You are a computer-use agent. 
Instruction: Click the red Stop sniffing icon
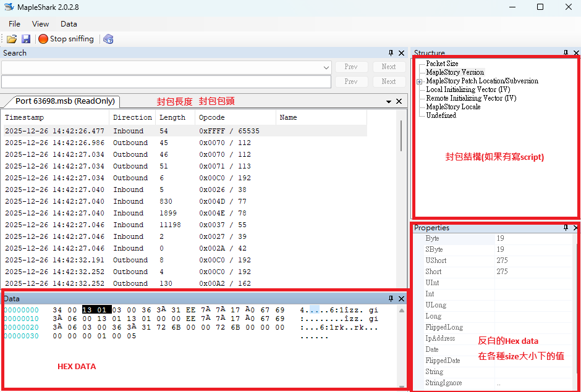point(43,39)
